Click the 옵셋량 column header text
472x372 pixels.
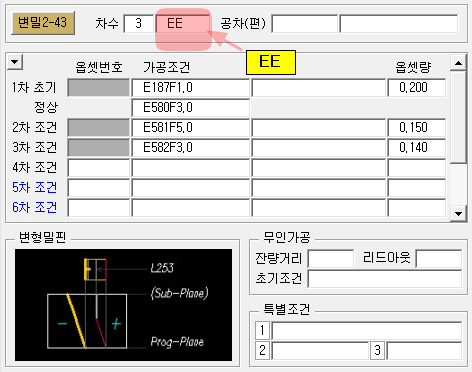[x=413, y=67]
